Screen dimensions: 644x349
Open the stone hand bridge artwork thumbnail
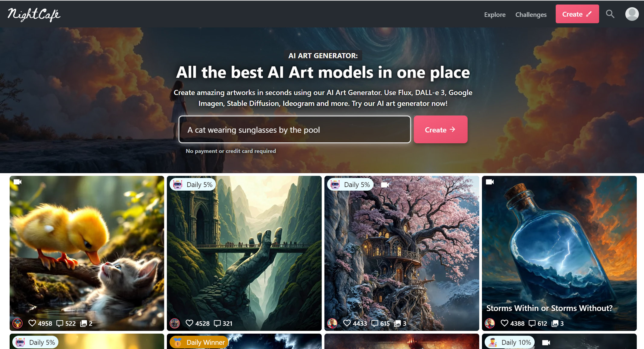(244, 253)
